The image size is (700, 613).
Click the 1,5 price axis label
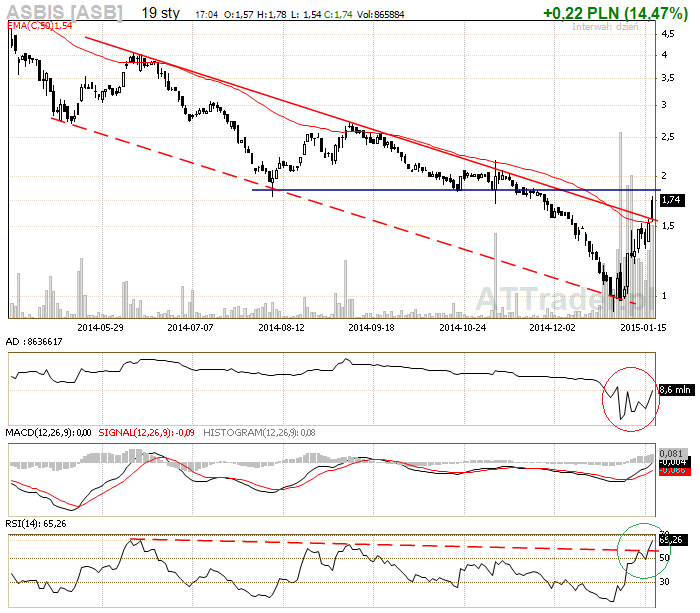668,226
